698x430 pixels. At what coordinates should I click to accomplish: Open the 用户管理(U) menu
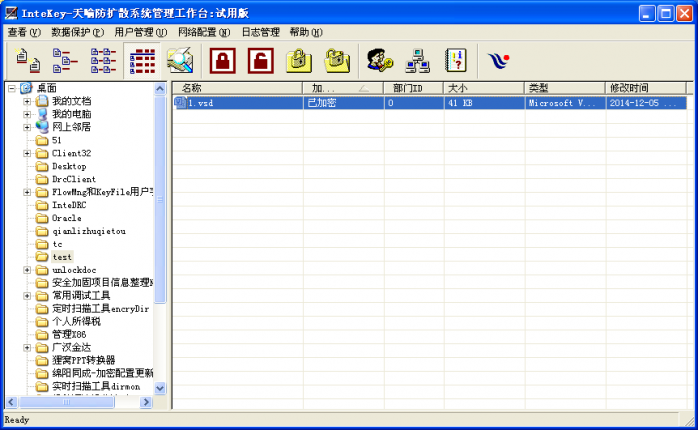(x=141, y=32)
